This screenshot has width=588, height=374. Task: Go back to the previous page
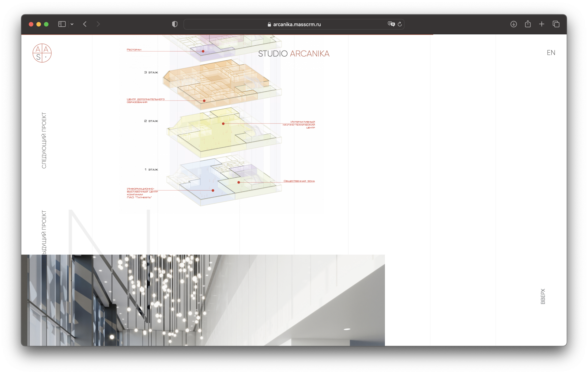pyautogui.click(x=85, y=24)
